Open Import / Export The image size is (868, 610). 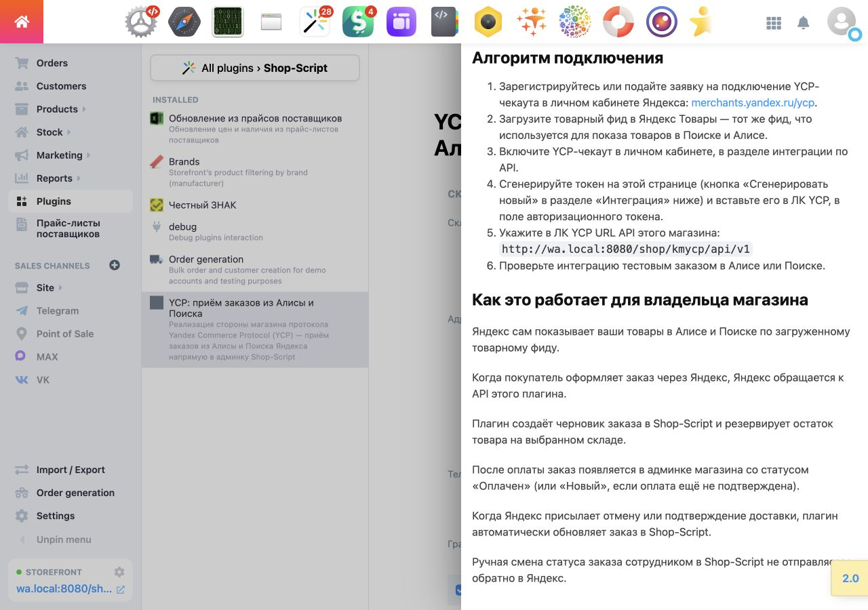coord(71,470)
